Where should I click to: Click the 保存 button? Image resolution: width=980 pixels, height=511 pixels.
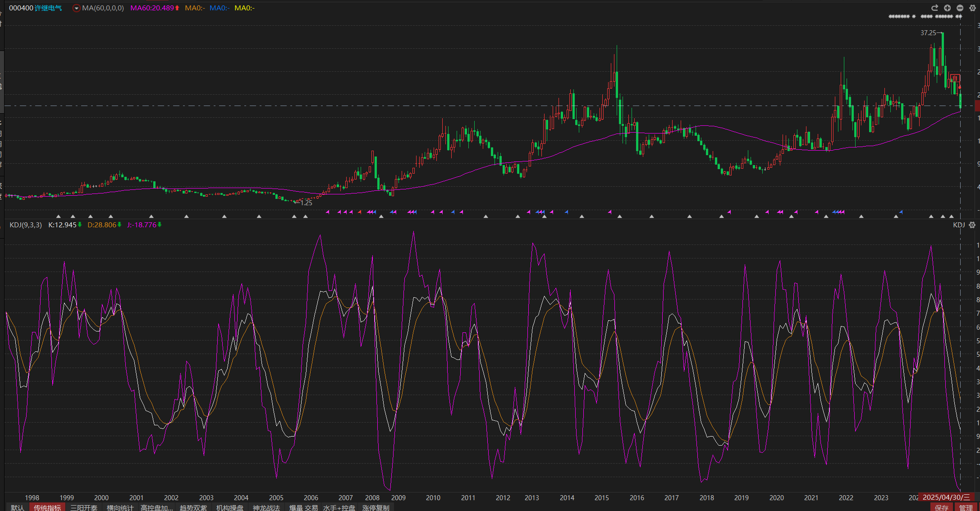coord(942,507)
